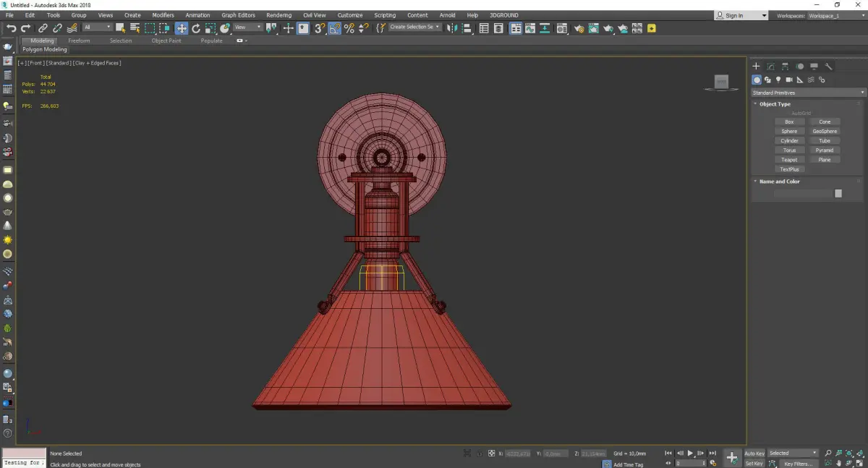This screenshot has width=868, height=468.
Task: Click Bind to Space Warp icon
Action: pyautogui.click(x=72, y=28)
